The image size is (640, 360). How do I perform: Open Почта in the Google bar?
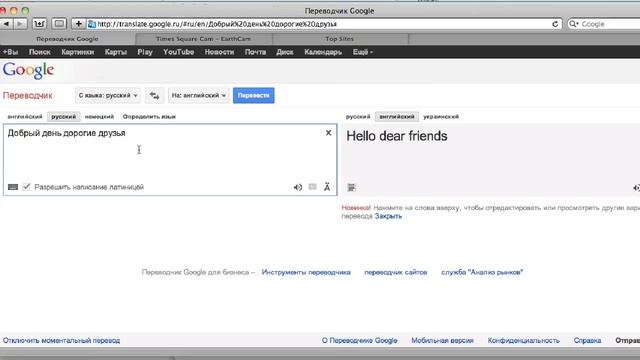tap(256, 52)
